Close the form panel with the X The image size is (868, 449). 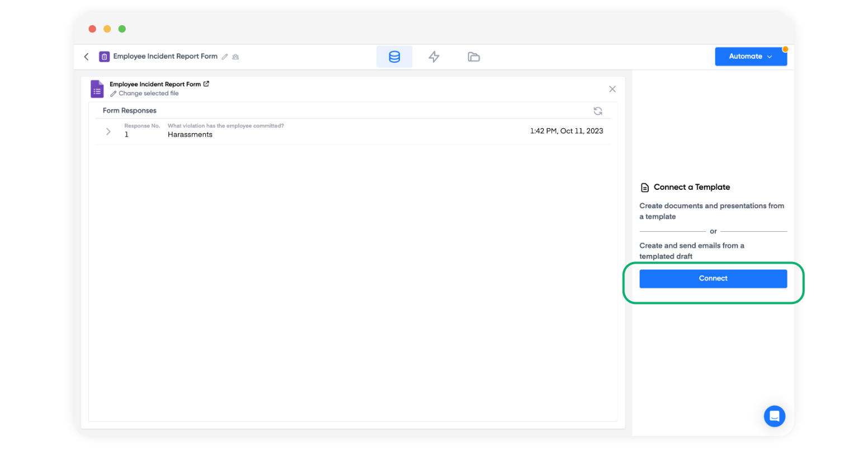[x=612, y=89]
